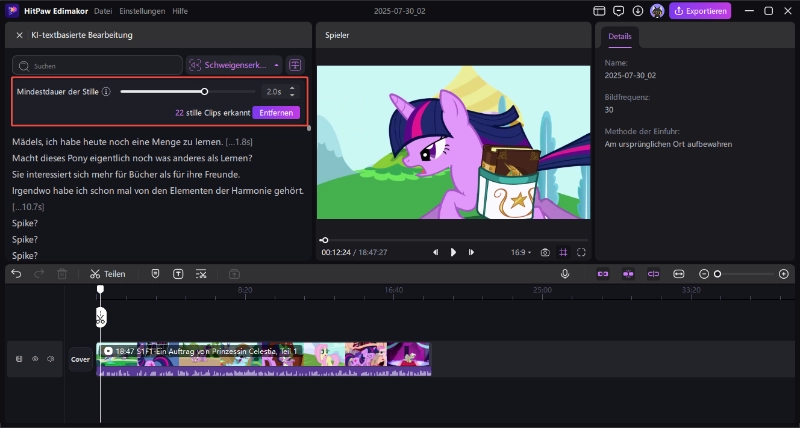This screenshot has height=428, width=800.
Task: Click the text T icon in timeline toolbar
Action: pyautogui.click(x=178, y=274)
